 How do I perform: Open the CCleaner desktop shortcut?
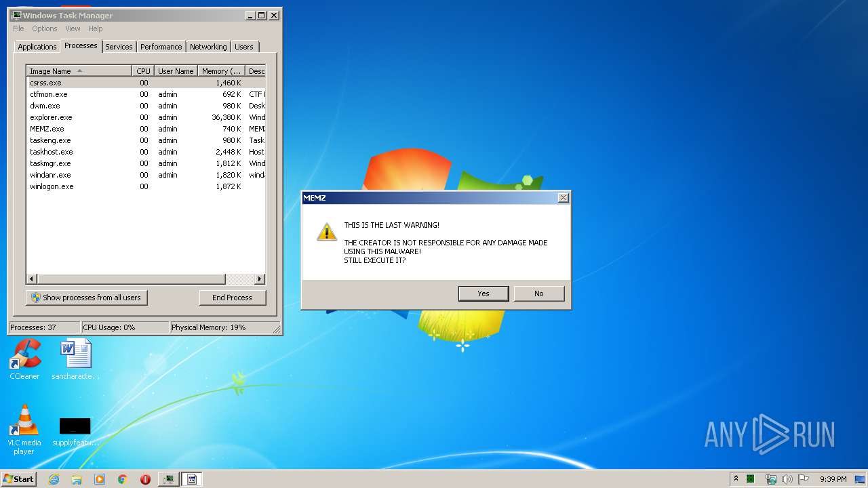click(x=24, y=359)
